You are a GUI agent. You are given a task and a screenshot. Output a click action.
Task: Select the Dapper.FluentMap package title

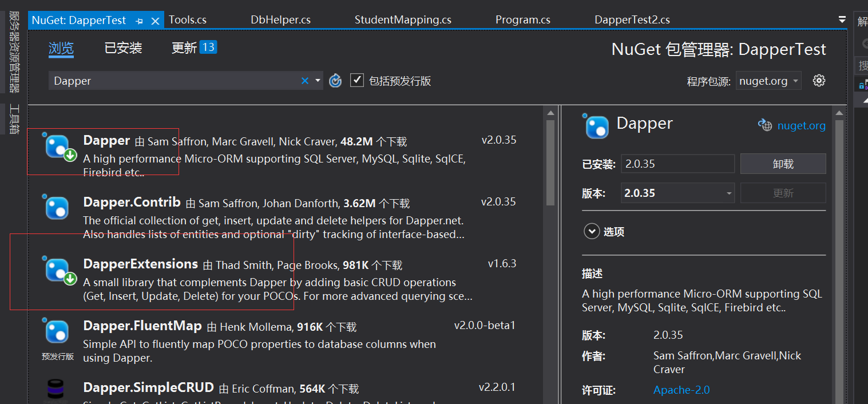(142, 326)
